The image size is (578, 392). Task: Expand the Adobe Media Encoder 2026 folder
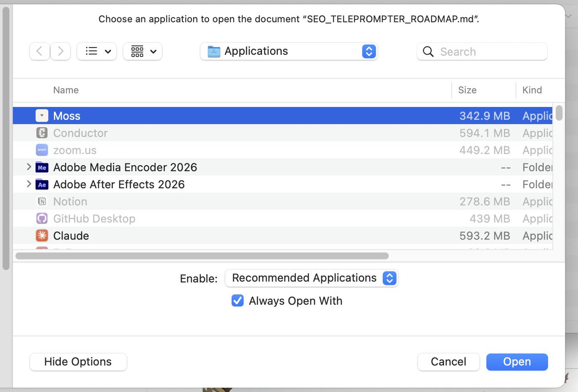point(28,167)
